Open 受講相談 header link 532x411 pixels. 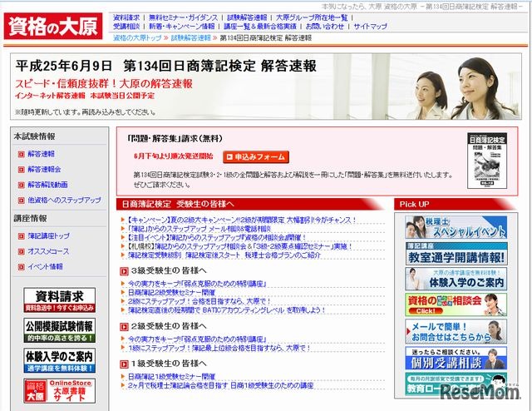tap(126, 26)
